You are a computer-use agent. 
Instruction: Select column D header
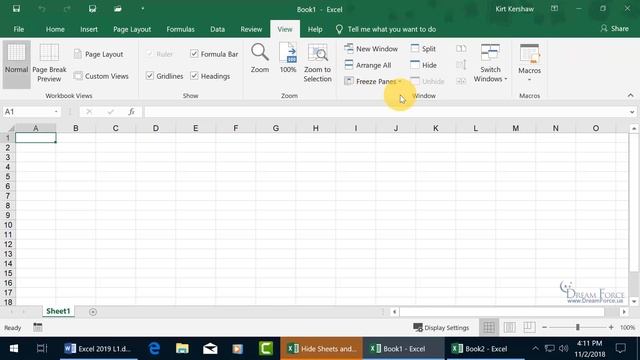tap(156, 128)
